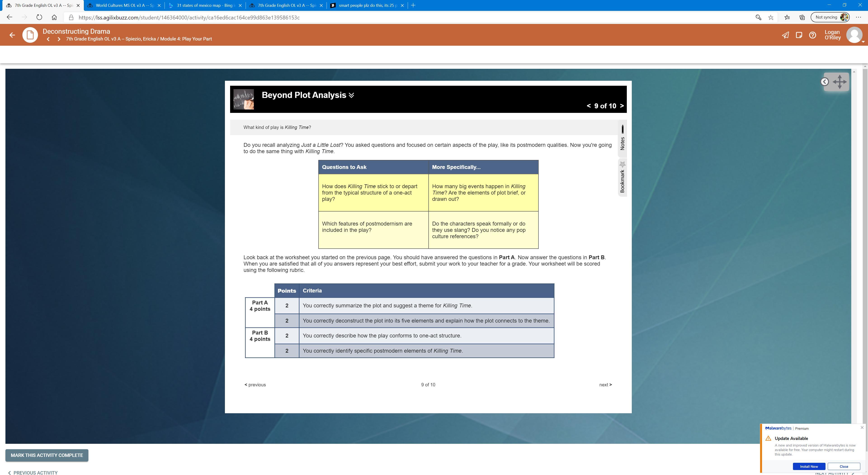The image size is (868, 475).
Task: Go to next activity chevron in header
Action: 59,39
